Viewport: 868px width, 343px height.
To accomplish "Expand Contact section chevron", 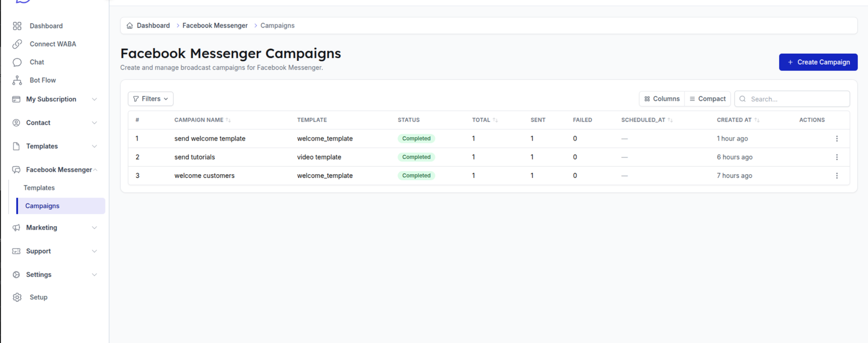I will coord(94,123).
